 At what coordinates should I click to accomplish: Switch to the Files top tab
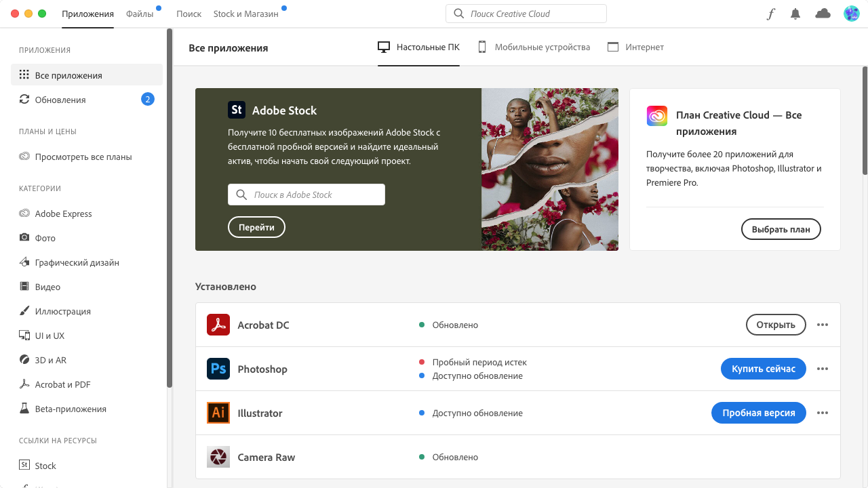point(140,14)
